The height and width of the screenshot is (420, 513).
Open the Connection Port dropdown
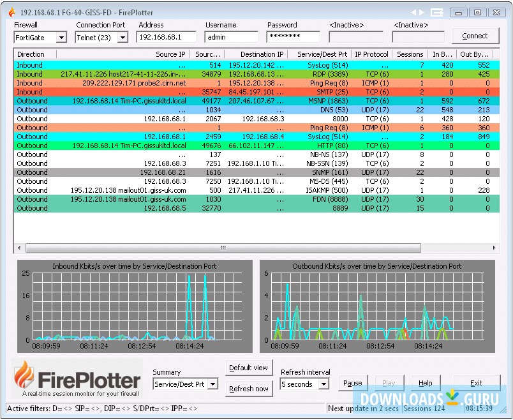123,37
